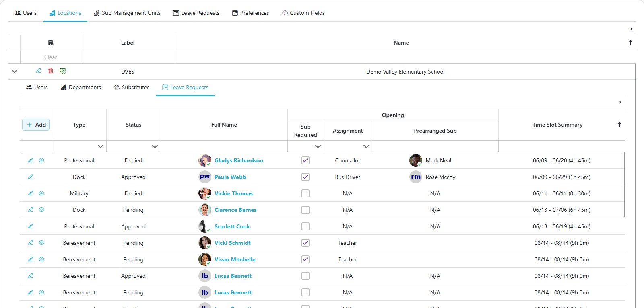Click Paula Webb's avatar icon
644x308 pixels.
(205, 177)
